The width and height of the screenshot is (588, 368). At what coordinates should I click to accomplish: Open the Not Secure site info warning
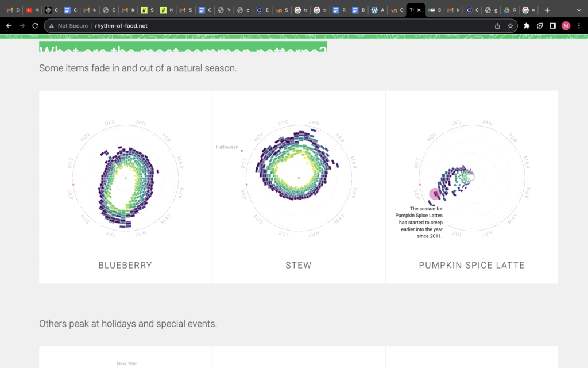click(x=68, y=26)
